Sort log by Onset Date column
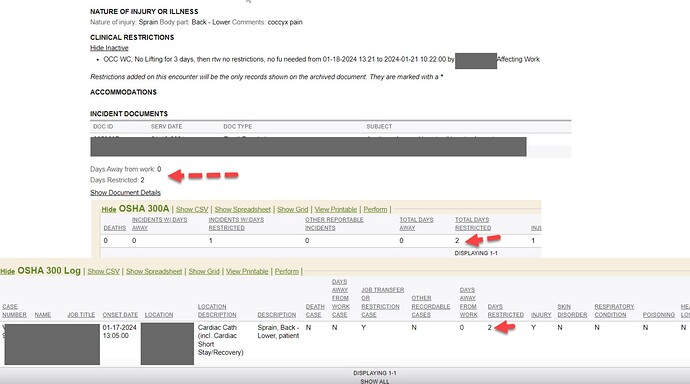 [x=120, y=315]
